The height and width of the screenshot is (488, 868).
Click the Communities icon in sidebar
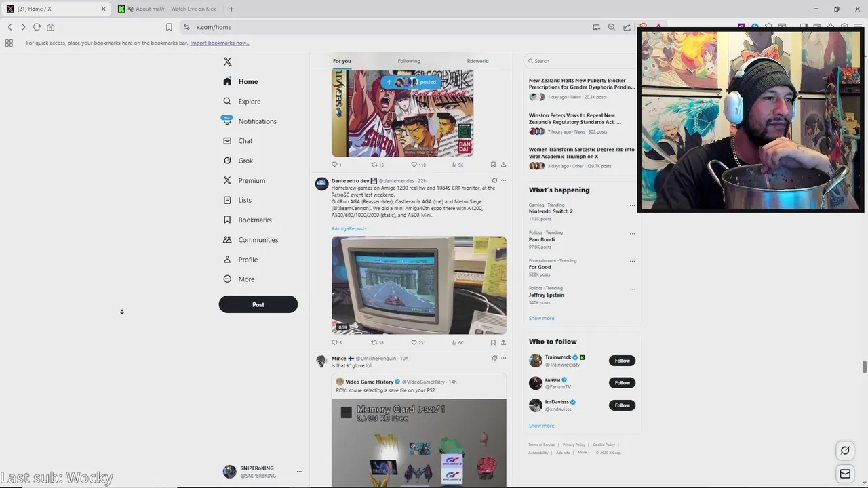pyautogui.click(x=227, y=240)
